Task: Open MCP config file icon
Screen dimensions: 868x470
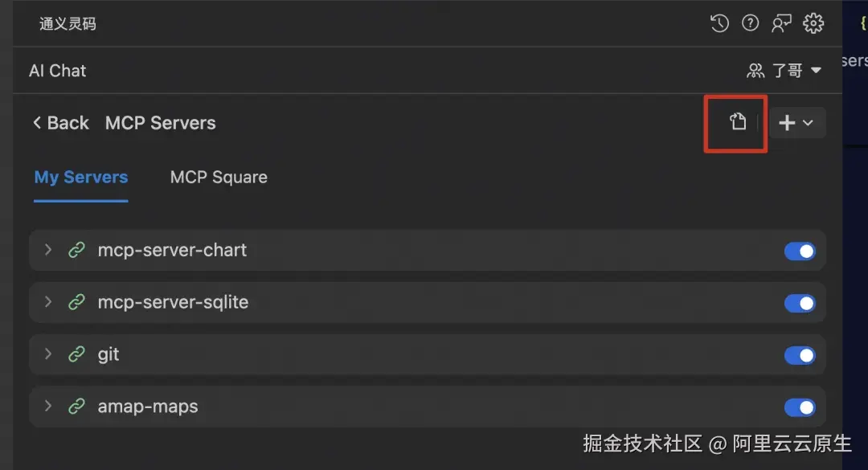Action: [737, 121]
